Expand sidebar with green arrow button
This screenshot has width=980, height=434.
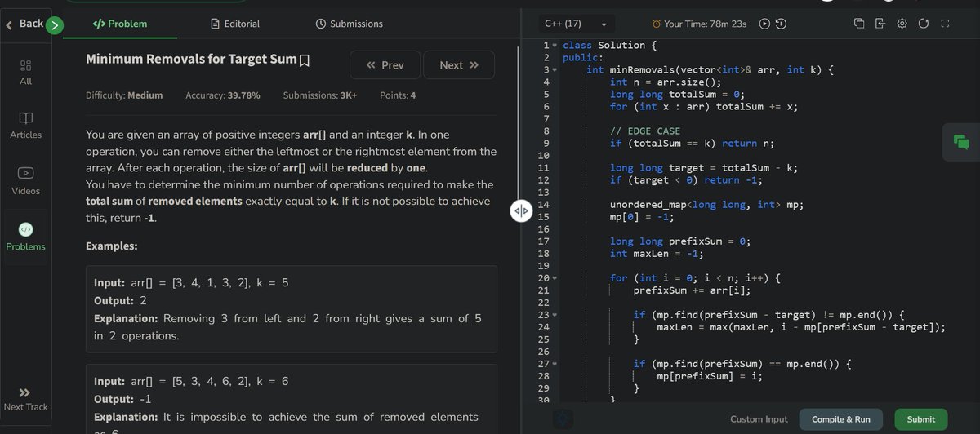[55, 25]
